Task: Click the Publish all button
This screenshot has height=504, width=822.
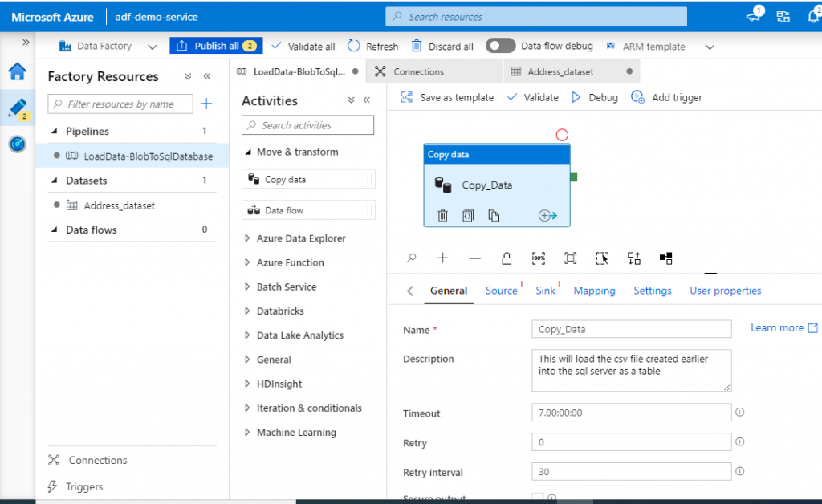Action: click(x=216, y=46)
